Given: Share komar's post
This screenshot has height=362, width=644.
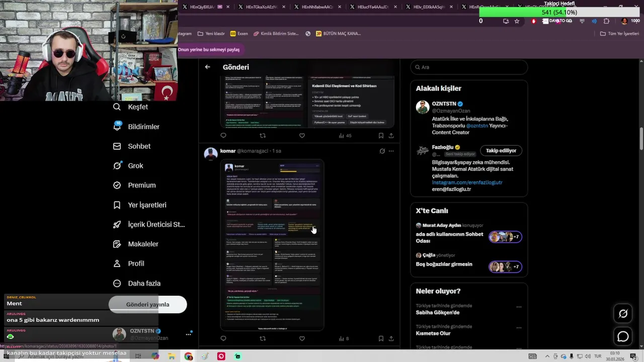Looking at the screenshot, I should 391,339.
